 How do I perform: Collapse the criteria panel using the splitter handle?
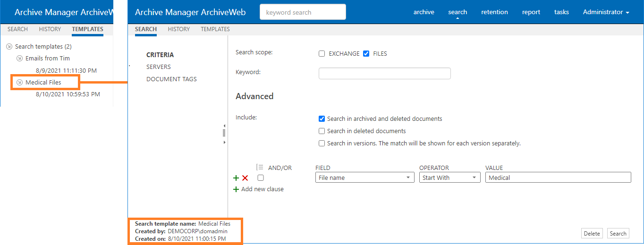click(x=224, y=133)
